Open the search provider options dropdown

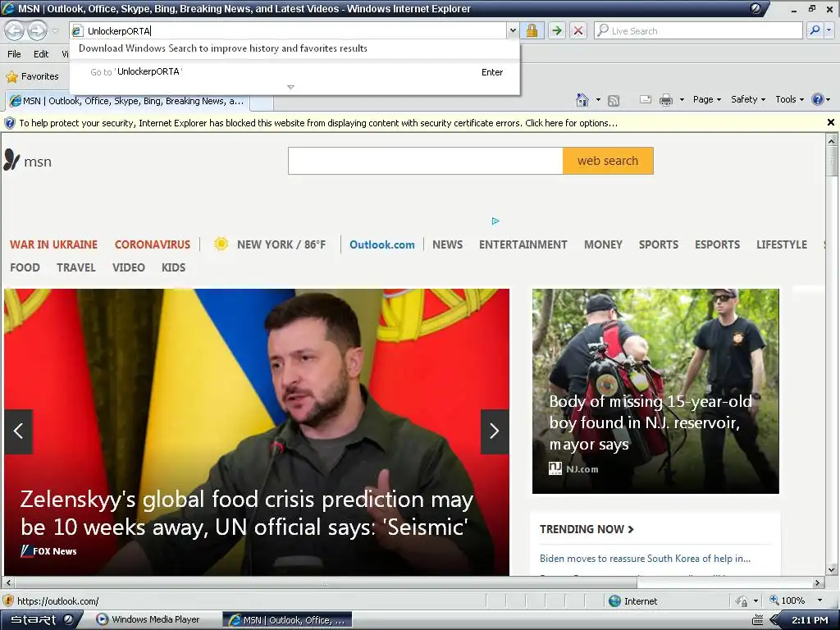[x=829, y=30]
